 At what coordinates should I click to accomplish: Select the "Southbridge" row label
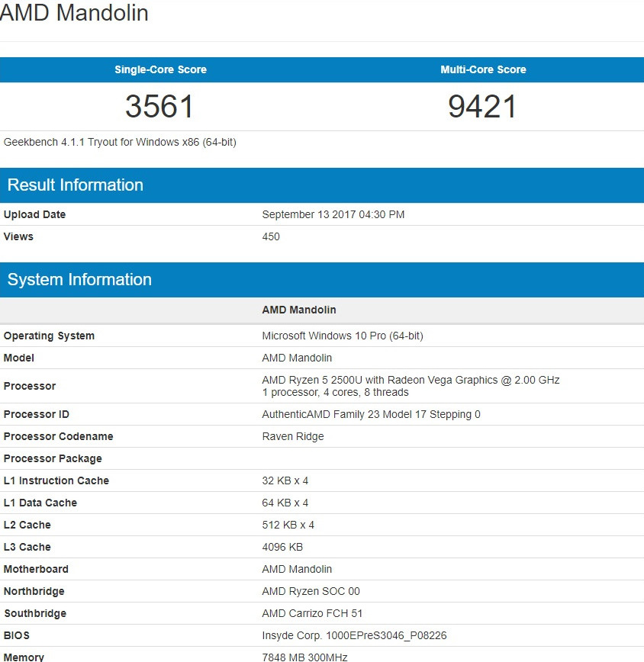pyautogui.click(x=35, y=613)
